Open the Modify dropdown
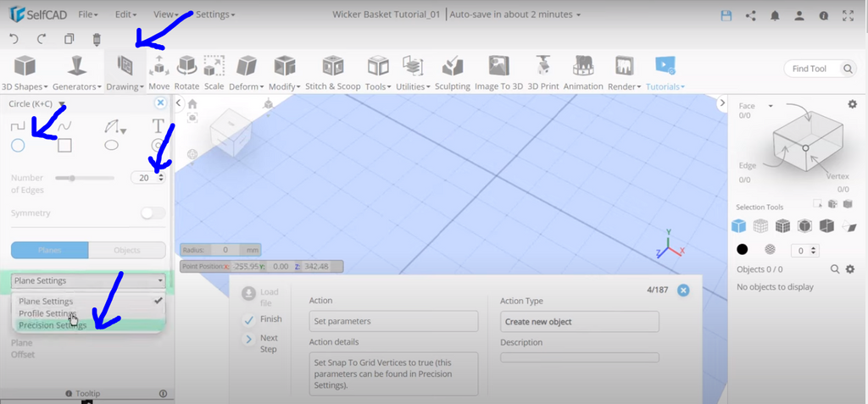This screenshot has height=404, width=868. click(x=285, y=73)
